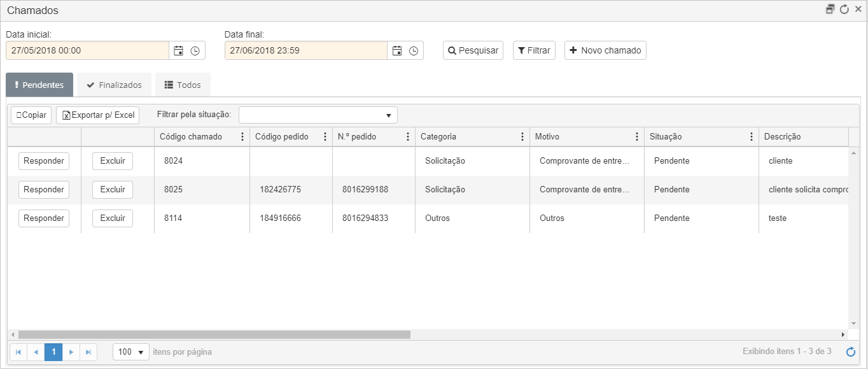Image resolution: width=868 pixels, height=370 pixels.
Task: Switch to the Pendentes tab
Action: pos(39,85)
